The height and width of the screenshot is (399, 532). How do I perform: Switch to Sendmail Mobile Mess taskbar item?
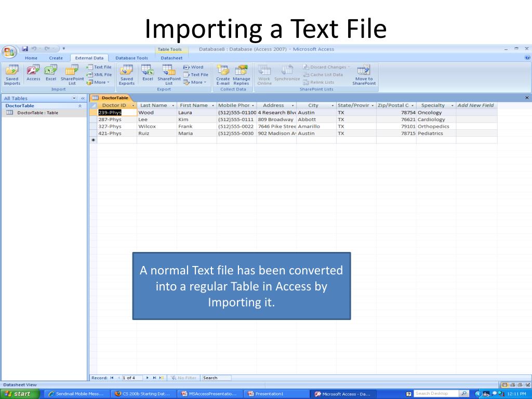pyautogui.click(x=77, y=394)
